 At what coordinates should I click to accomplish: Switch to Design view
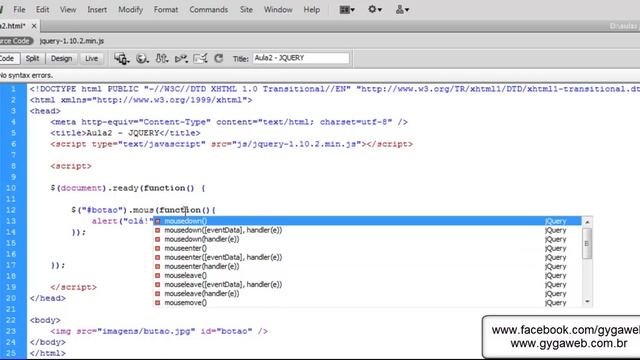tap(61, 58)
